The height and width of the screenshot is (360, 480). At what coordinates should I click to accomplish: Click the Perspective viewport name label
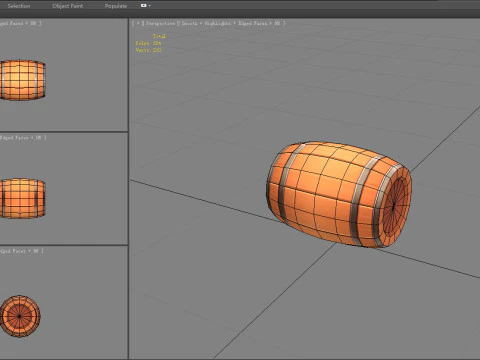[x=161, y=23]
